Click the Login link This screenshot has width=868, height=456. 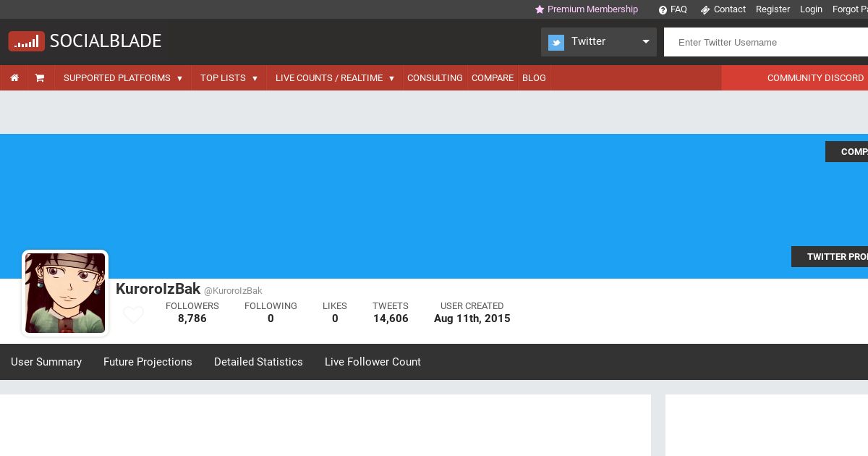pos(811,9)
